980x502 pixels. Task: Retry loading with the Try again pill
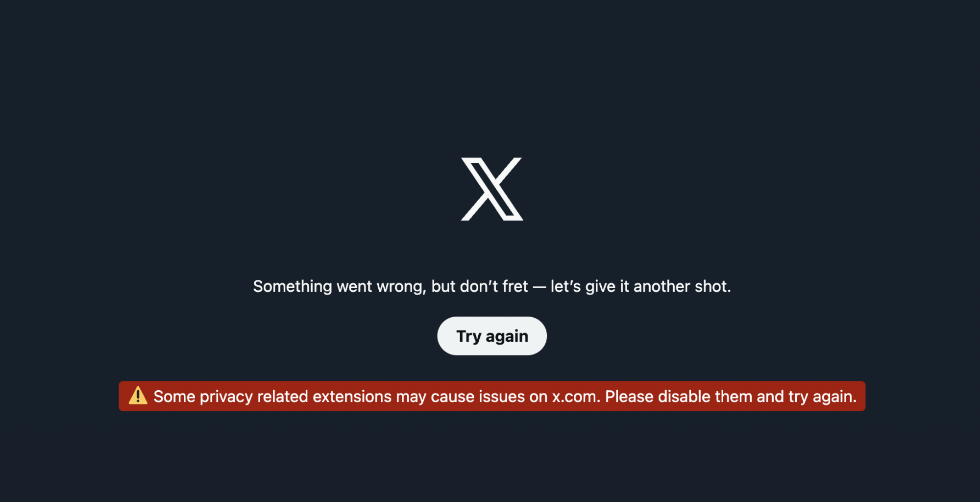pos(492,336)
